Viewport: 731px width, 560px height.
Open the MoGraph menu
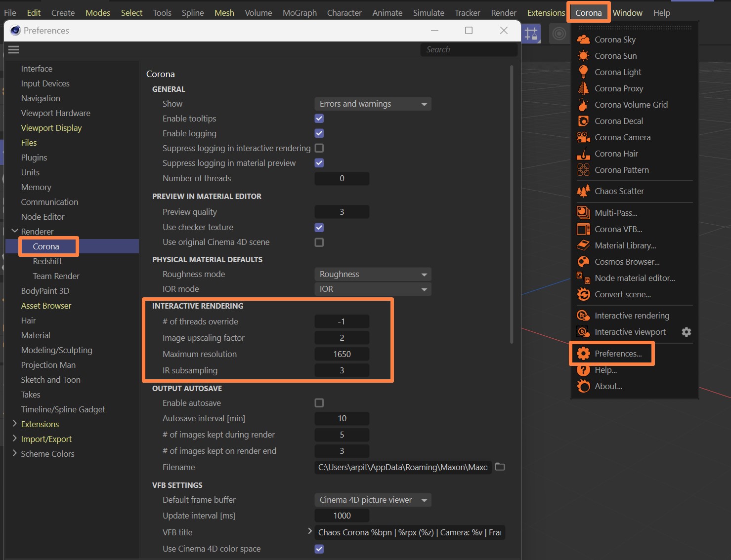(x=300, y=13)
